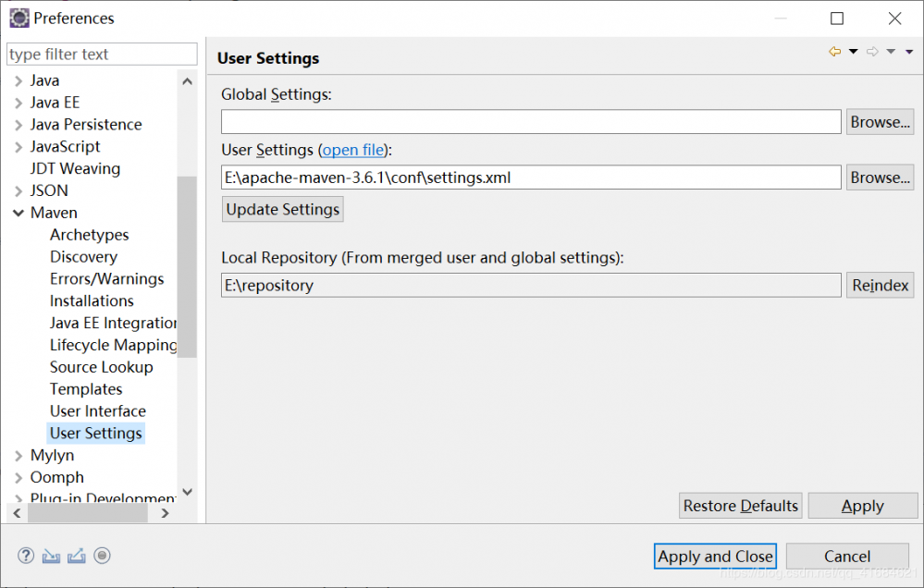Go back with the yellow arrow icon
The height and width of the screenshot is (588, 924).
[835, 52]
